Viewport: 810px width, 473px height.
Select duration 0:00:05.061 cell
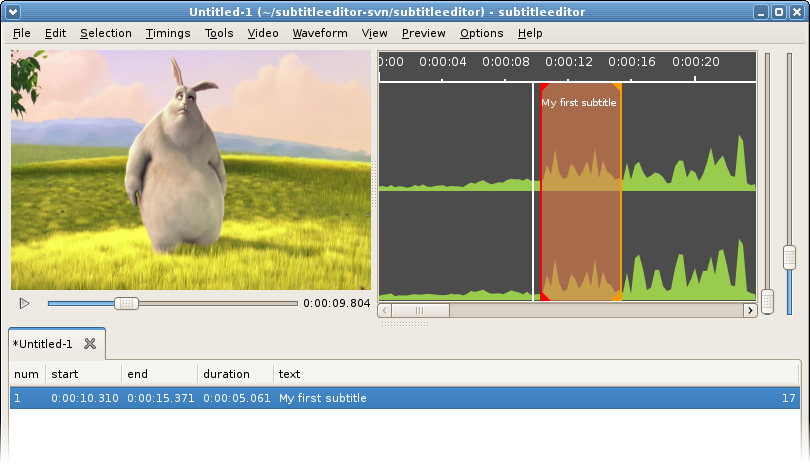237,398
